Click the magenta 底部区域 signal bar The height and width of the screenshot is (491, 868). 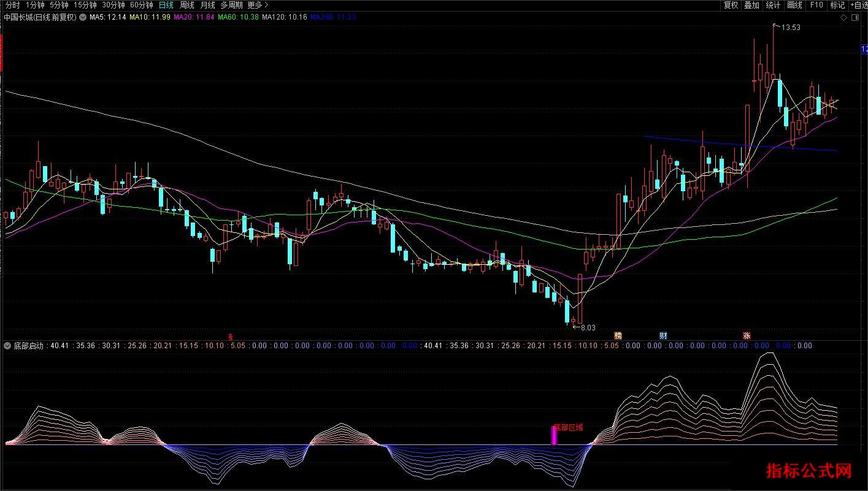[554, 435]
